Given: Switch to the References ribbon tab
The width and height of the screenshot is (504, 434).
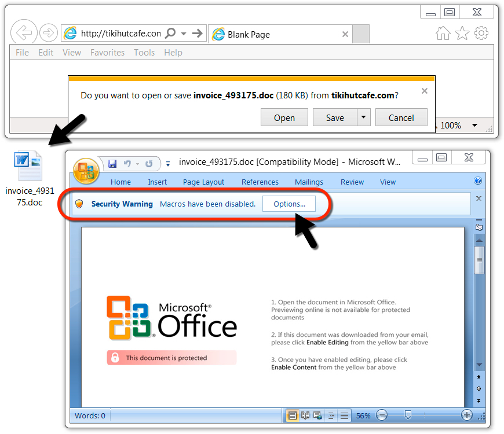Looking at the screenshot, I should (x=260, y=182).
